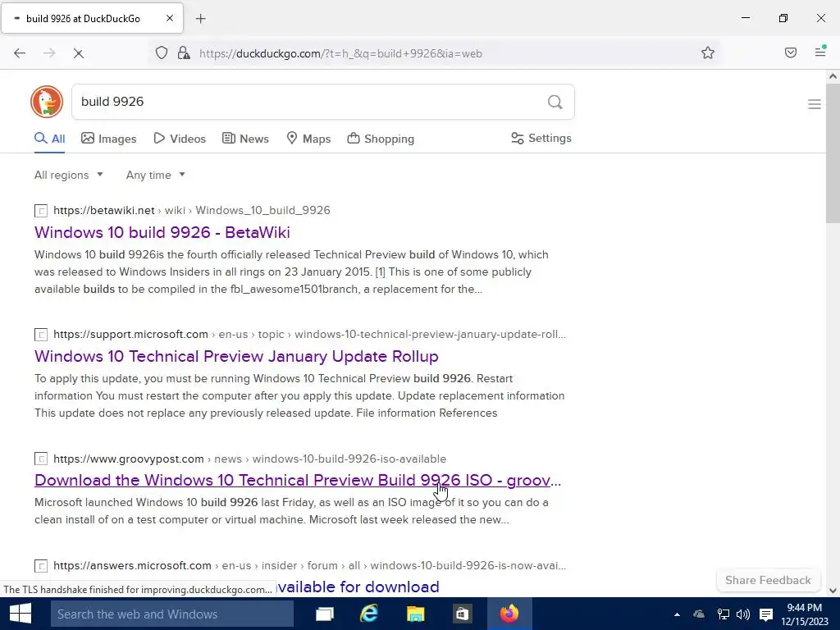The height and width of the screenshot is (630, 840).
Task: Click the betawiki.net URL breadcrumb
Action: [192, 211]
